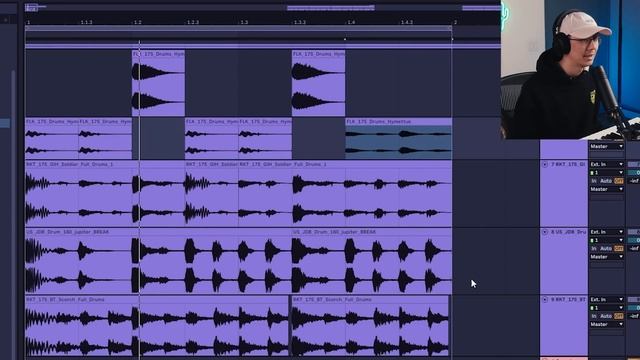
Task: Select first RKT_175_BT_Scorch_Full_Drums clip
Action: click(x=157, y=327)
